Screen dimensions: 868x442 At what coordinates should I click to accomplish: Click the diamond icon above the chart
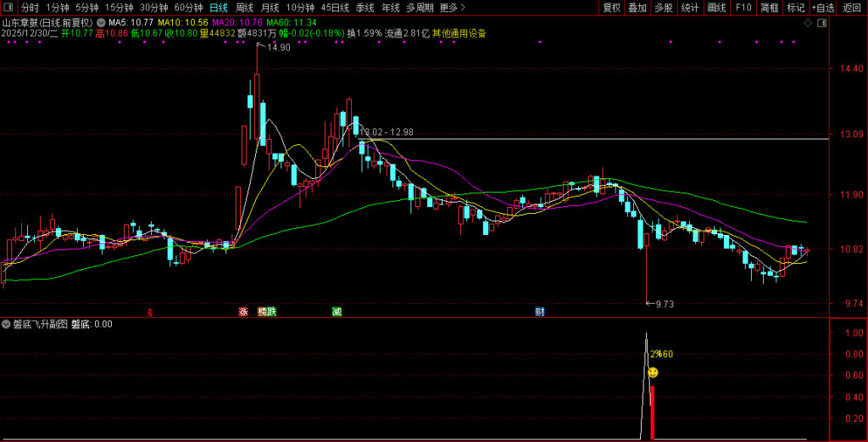click(x=792, y=25)
